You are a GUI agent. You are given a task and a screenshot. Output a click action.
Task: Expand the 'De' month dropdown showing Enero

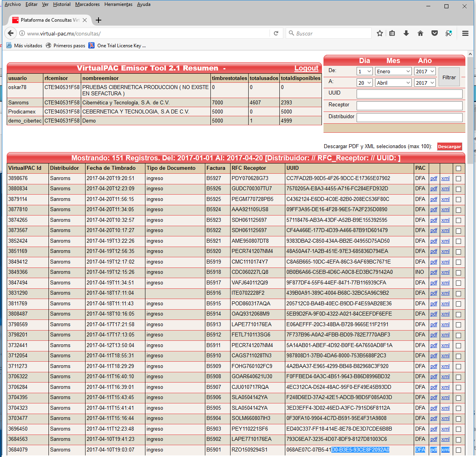pos(393,71)
